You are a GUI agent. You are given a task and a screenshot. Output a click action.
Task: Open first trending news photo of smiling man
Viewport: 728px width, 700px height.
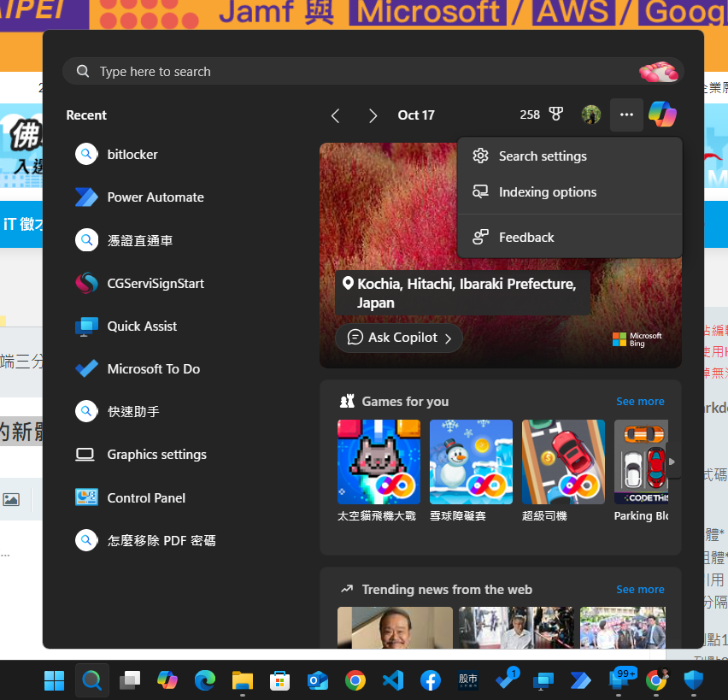tap(395, 627)
